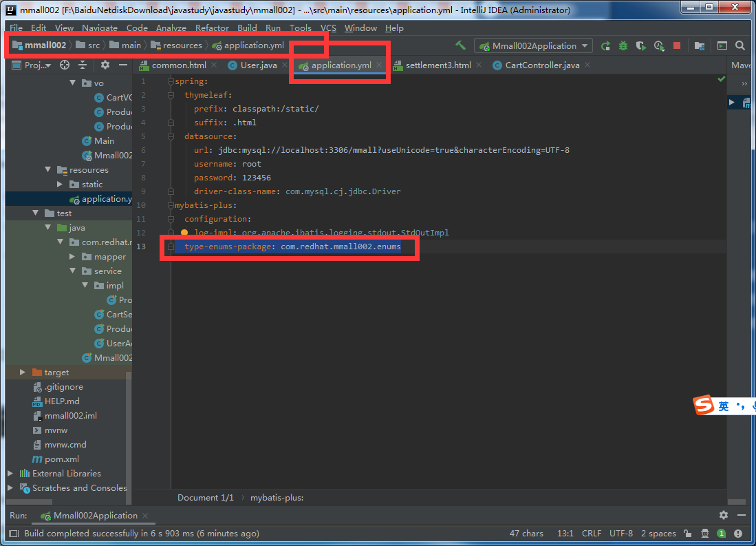Expand External Libraries node
This screenshot has height=546, width=756.
pyautogui.click(x=10, y=474)
